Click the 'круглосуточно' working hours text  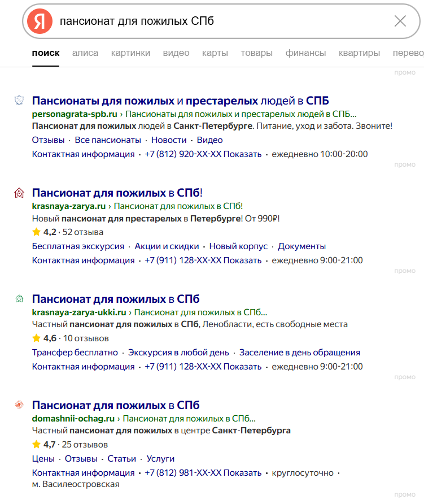coord(303,473)
